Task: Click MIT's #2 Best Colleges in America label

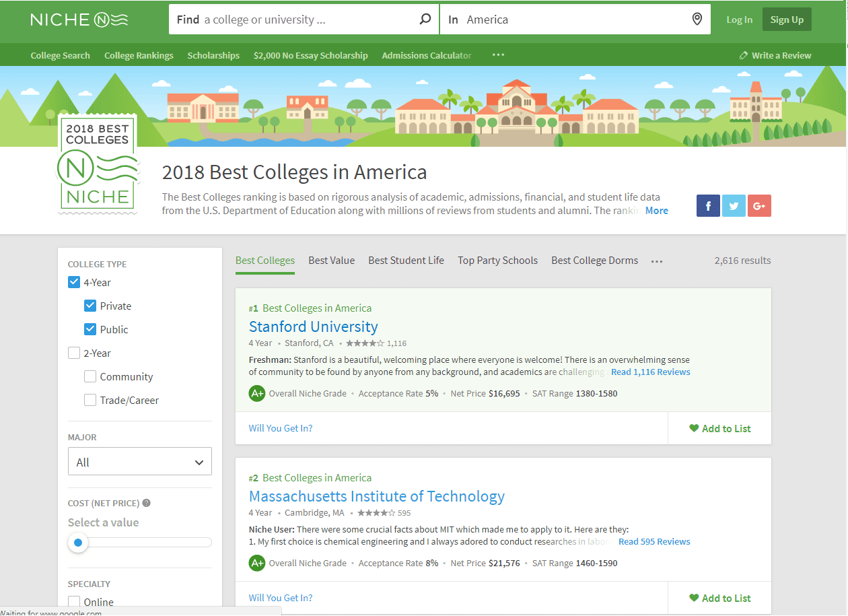Action: [x=310, y=478]
